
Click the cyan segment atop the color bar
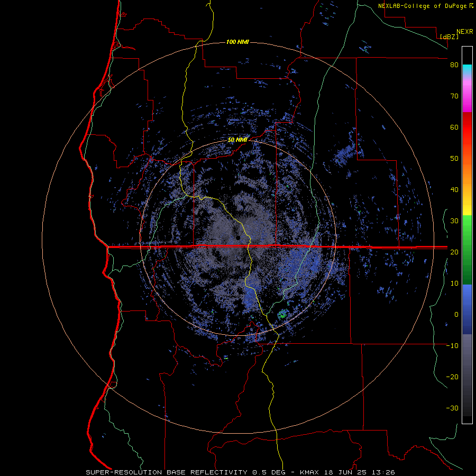pyautogui.click(x=467, y=69)
